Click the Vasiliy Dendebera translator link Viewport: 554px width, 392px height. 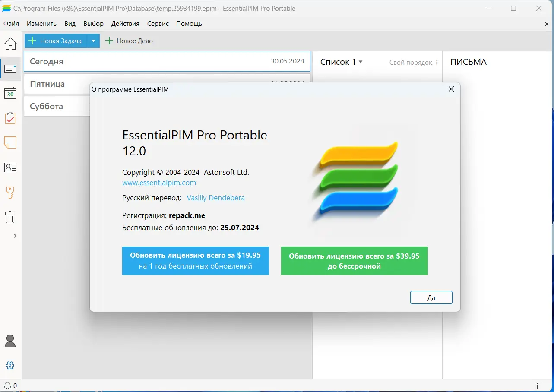pos(215,198)
